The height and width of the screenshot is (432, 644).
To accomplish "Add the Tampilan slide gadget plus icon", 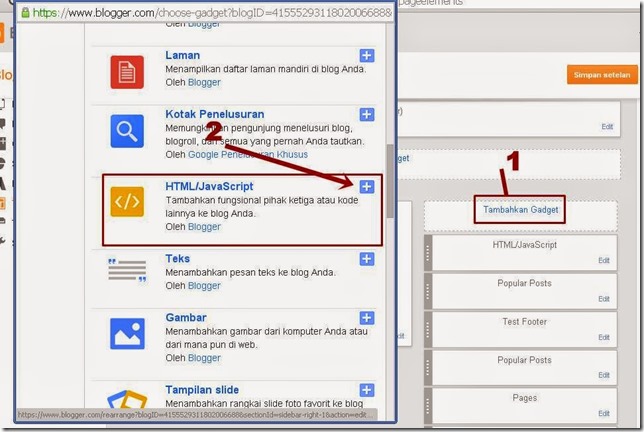I will coord(367,390).
